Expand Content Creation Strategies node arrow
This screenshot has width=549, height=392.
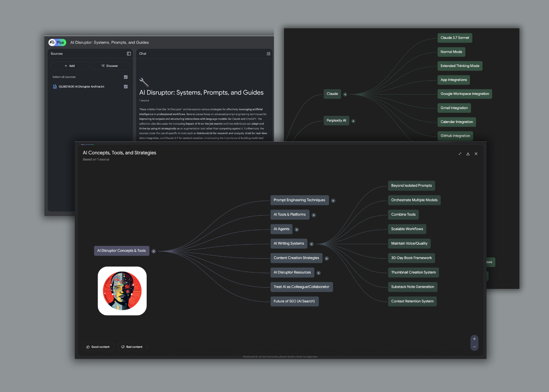(x=327, y=259)
